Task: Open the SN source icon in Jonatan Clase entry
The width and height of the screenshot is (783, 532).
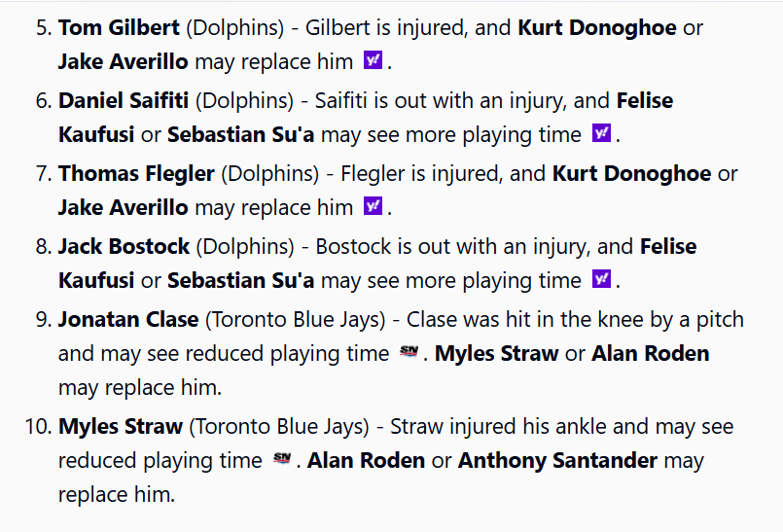Action: 409,352
